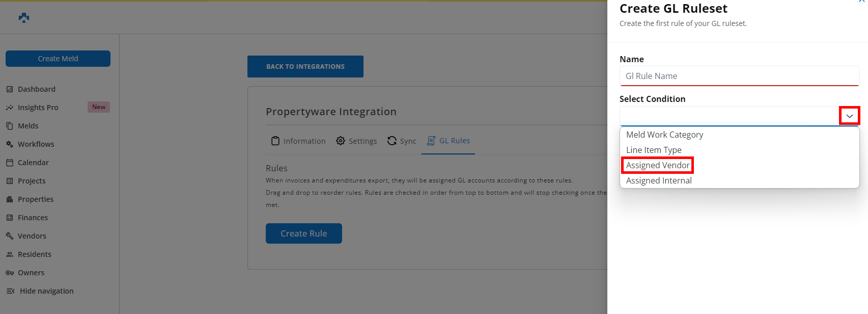868x314 pixels.
Task: Navigate to Properties in sidebar
Action: point(35,199)
